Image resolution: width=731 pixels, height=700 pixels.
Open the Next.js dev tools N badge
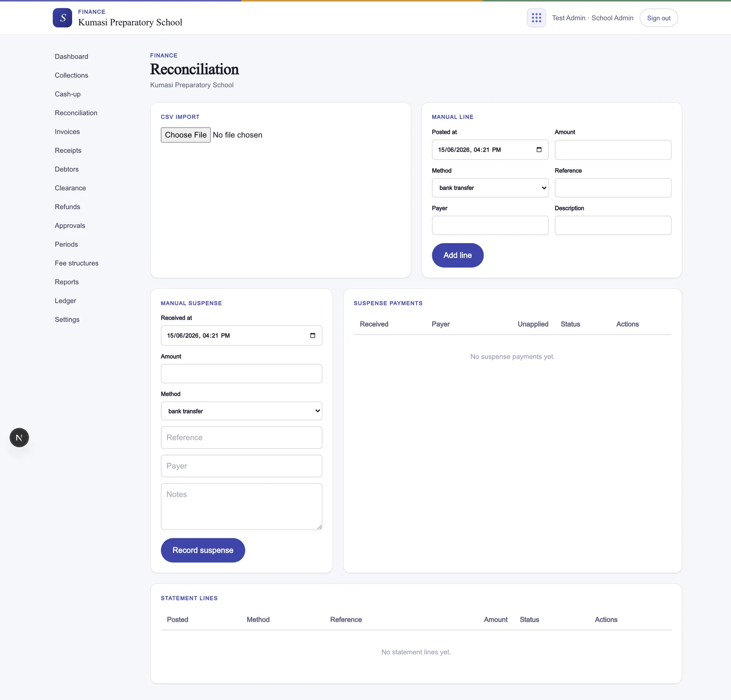coord(19,438)
